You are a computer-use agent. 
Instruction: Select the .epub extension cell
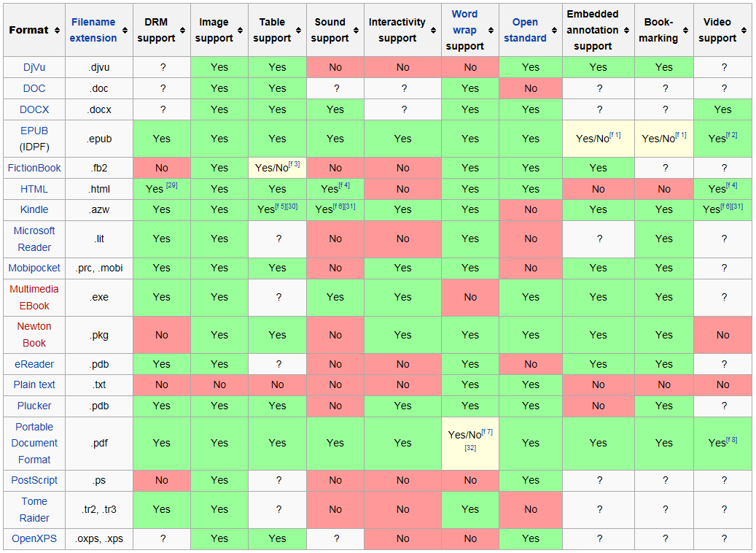coord(99,139)
